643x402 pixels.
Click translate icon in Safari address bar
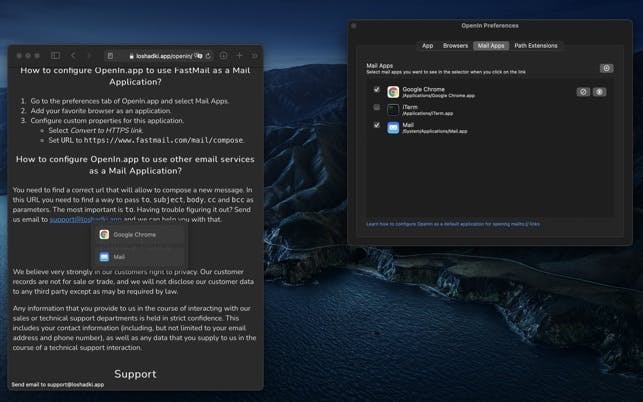[198, 56]
